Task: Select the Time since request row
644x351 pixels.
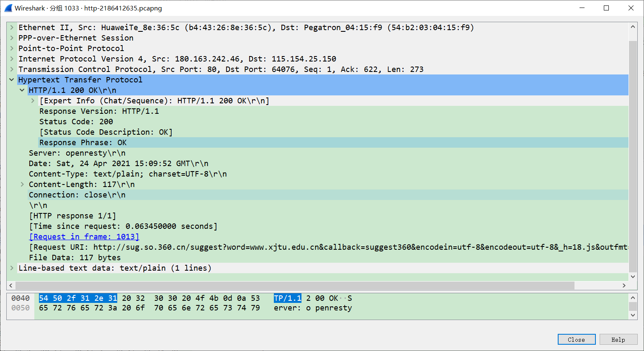Action: tap(328, 226)
